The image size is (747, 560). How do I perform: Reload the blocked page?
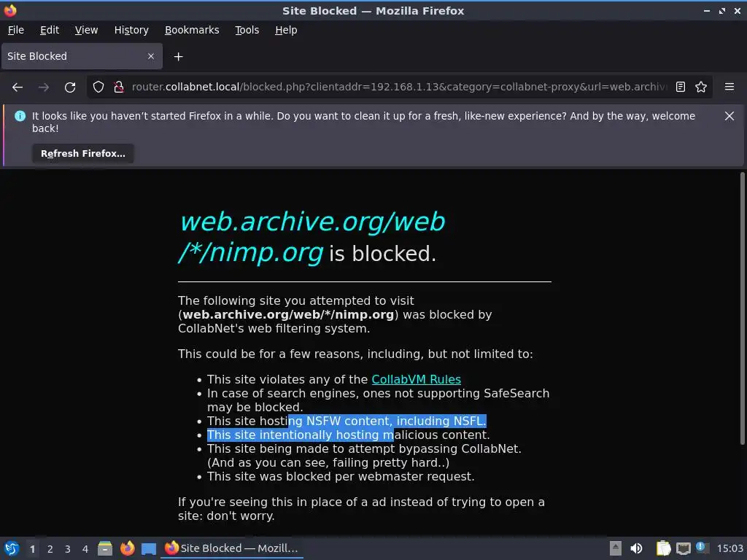(70, 87)
